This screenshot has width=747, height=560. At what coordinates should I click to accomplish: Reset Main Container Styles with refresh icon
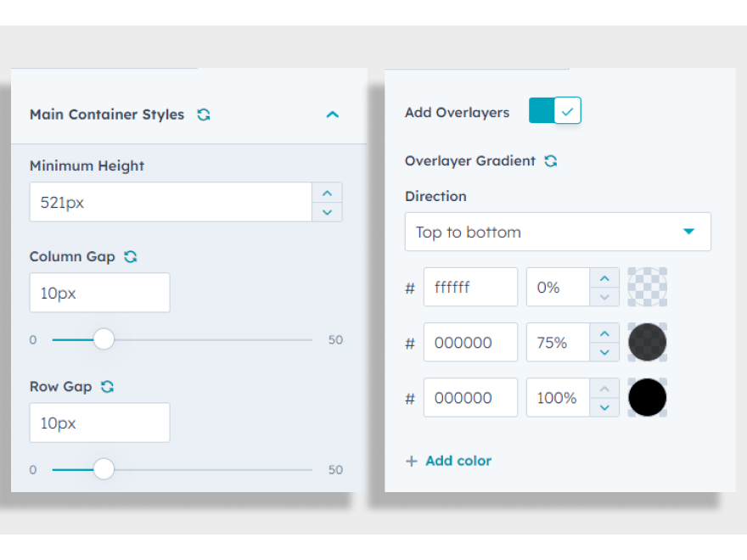tap(204, 115)
